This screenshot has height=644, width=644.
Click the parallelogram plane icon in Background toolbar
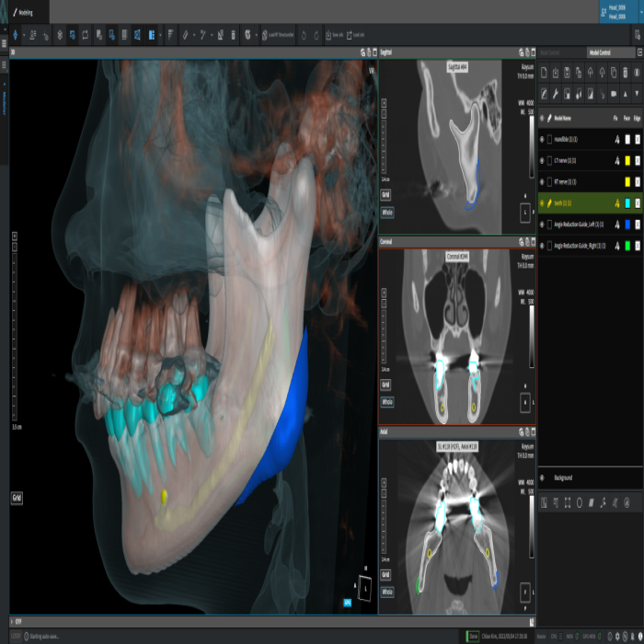click(x=591, y=502)
